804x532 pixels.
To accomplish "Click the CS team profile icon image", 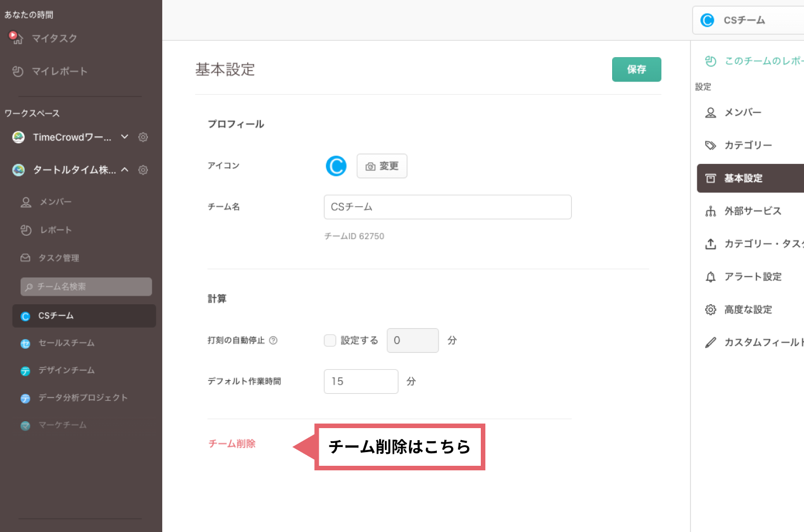I will (336, 166).
